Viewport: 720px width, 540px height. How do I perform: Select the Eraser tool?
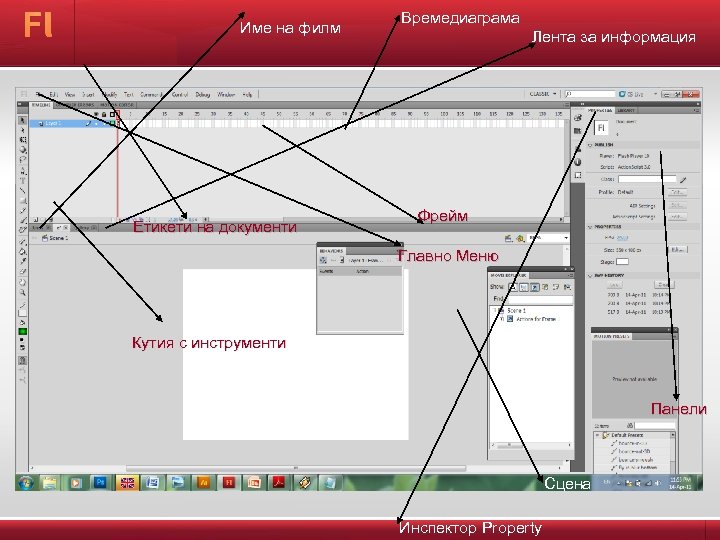coord(22,272)
